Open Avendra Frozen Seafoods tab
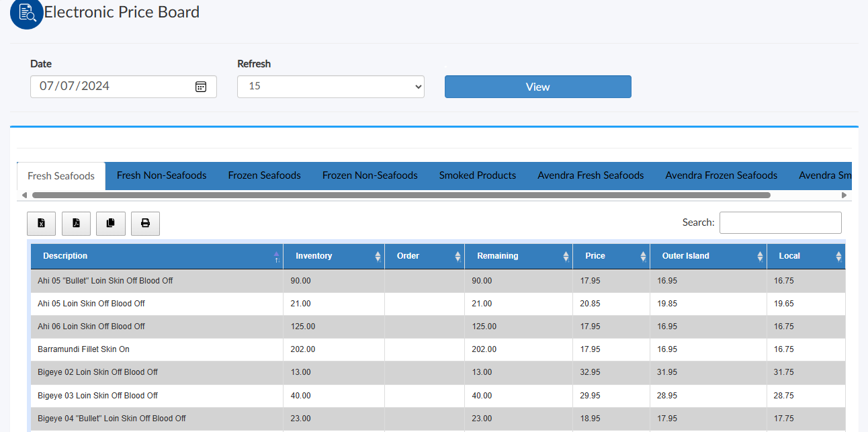The height and width of the screenshot is (432, 868). pyautogui.click(x=721, y=175)
